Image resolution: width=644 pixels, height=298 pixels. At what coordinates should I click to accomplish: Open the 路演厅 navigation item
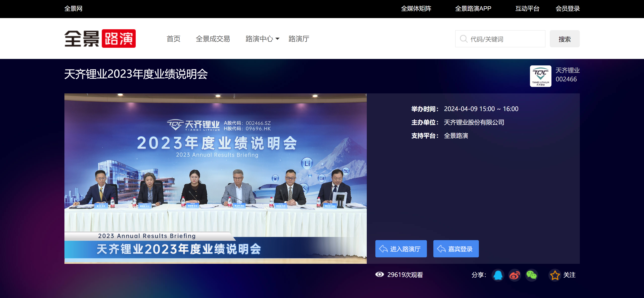click(x=299, y=39)
